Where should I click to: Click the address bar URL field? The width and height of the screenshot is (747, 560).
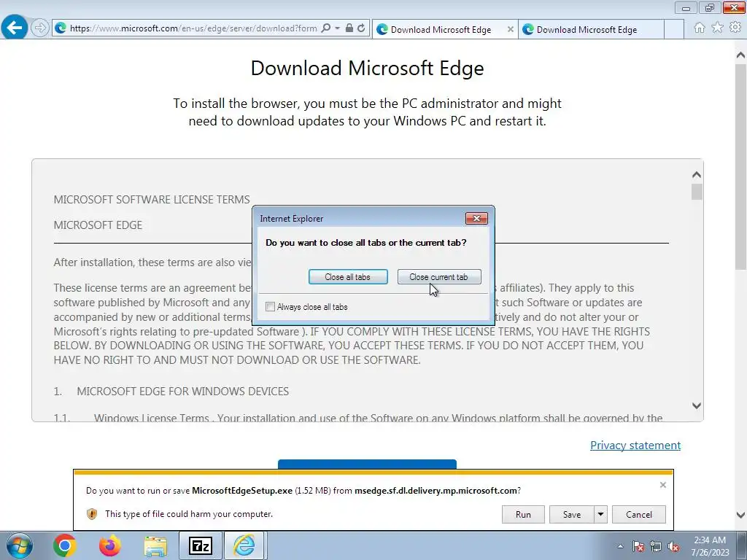pyautogui.click(x=193, y=28)
